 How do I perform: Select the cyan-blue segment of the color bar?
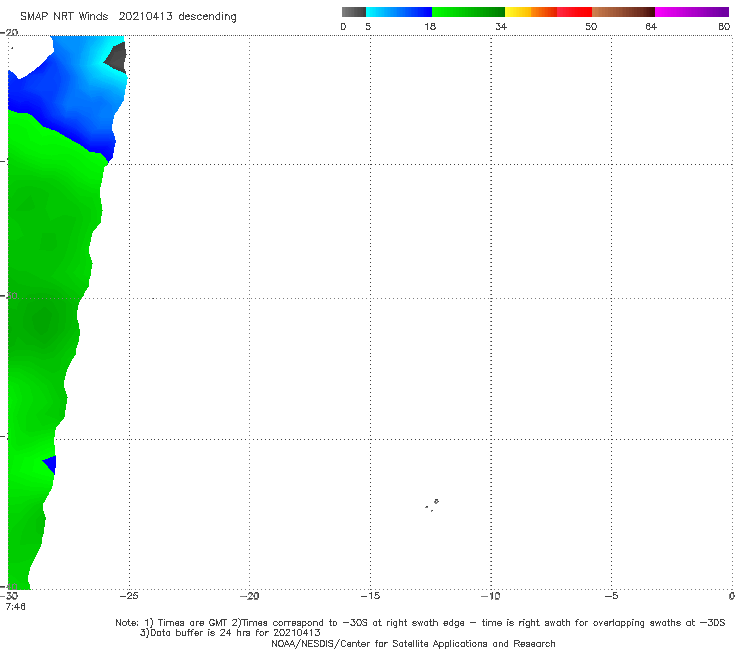(399, 12)
